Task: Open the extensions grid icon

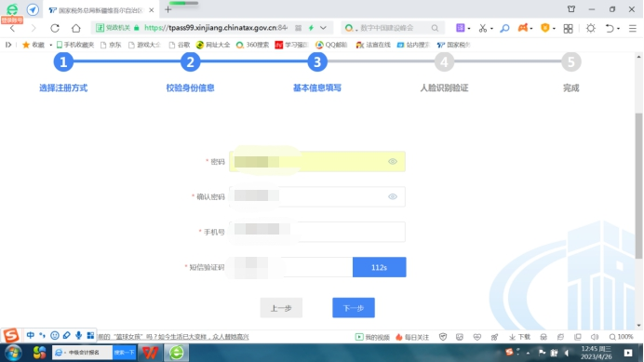Action: [x=568, y=28]
